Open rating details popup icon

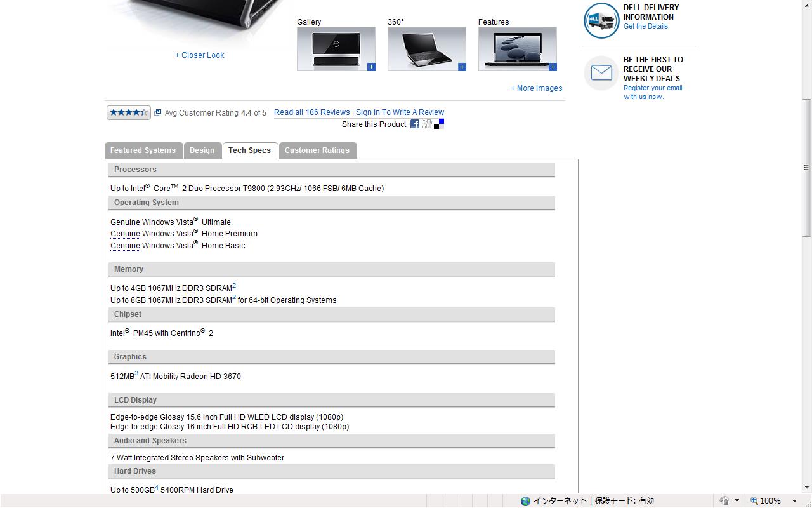[158, 112]
